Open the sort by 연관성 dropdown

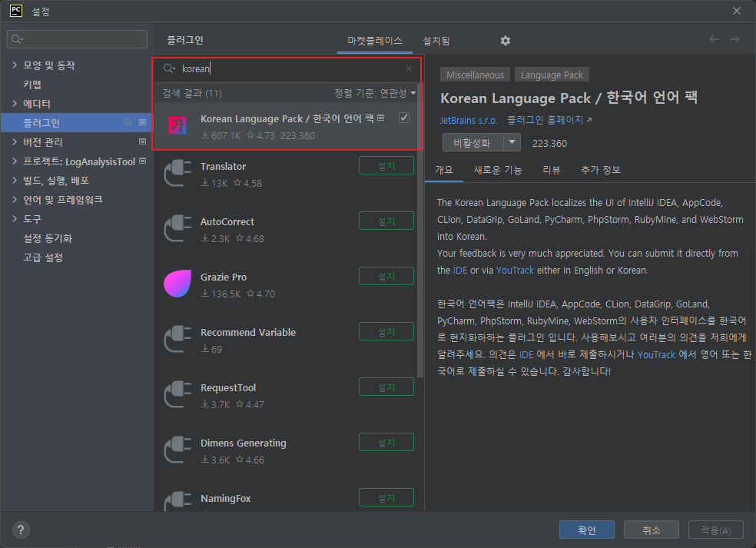coord(375,93)
